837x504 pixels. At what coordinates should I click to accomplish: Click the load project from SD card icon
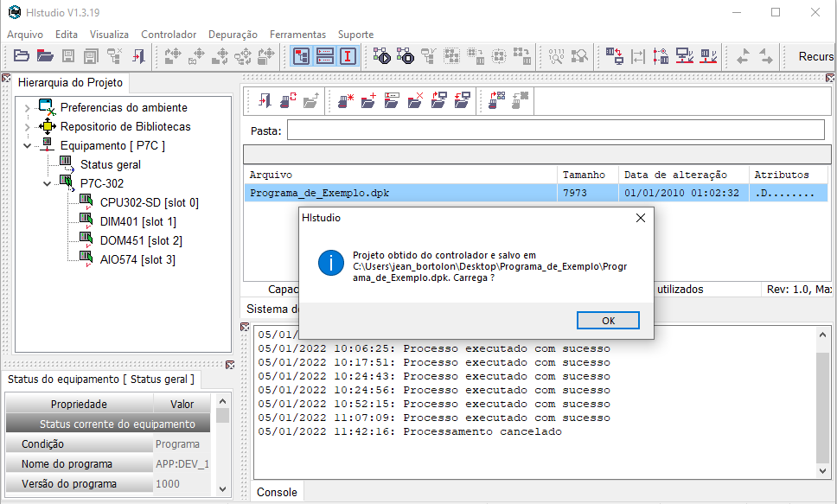[x=497, y=99]
